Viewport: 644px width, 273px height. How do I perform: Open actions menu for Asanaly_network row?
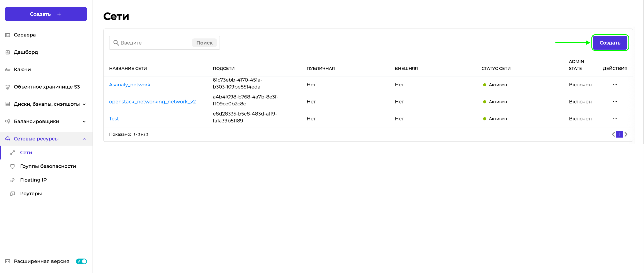click(615, 84)
